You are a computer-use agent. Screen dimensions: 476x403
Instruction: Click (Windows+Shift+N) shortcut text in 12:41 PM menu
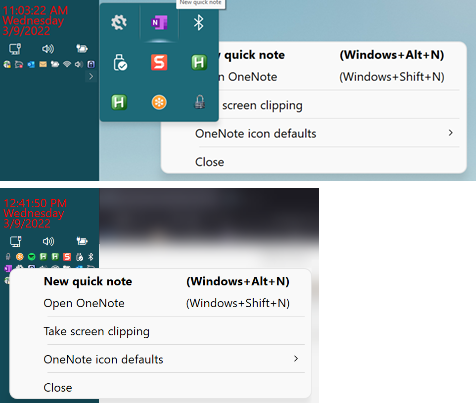238,303
